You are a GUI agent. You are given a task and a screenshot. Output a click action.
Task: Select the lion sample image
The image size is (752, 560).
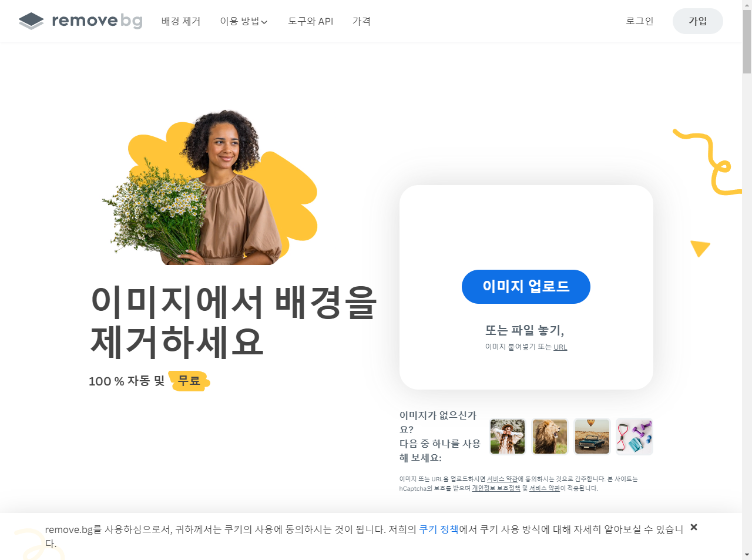tap(550, 437)
